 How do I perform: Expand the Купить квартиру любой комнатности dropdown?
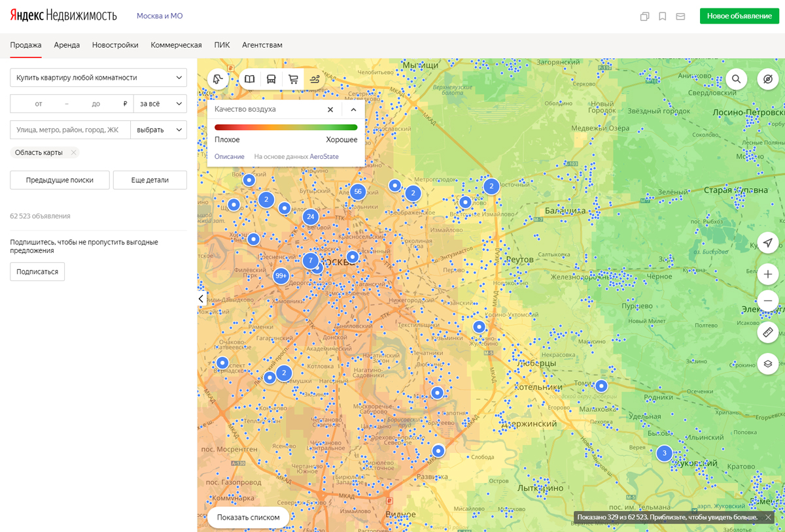click(x=99, y=78)
